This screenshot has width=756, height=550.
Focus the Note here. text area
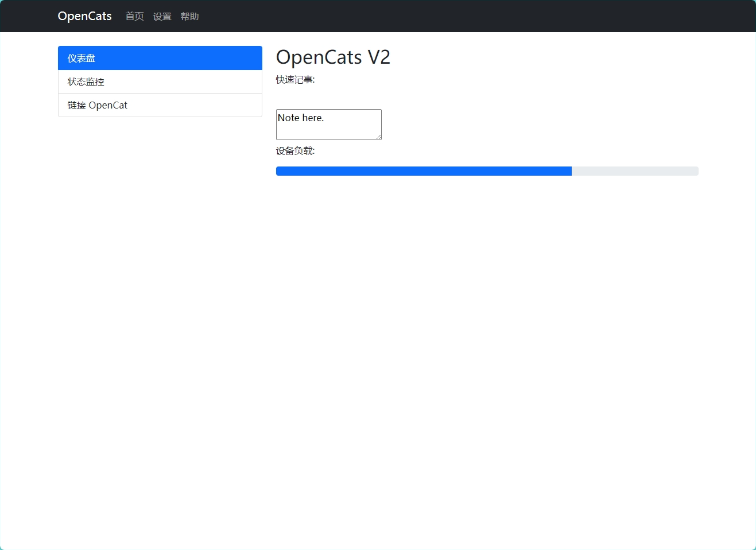point(329,125)
